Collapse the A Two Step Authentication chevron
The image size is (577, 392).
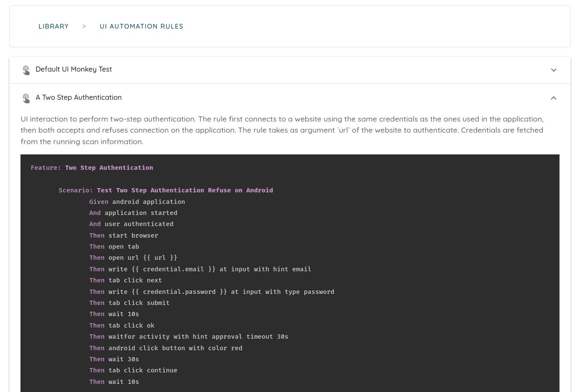[554, 98]
